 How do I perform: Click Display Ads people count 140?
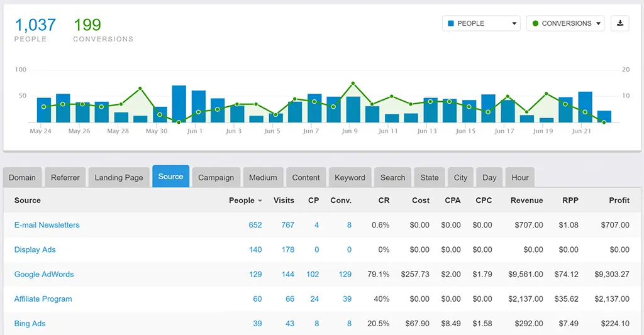[255, 250]
